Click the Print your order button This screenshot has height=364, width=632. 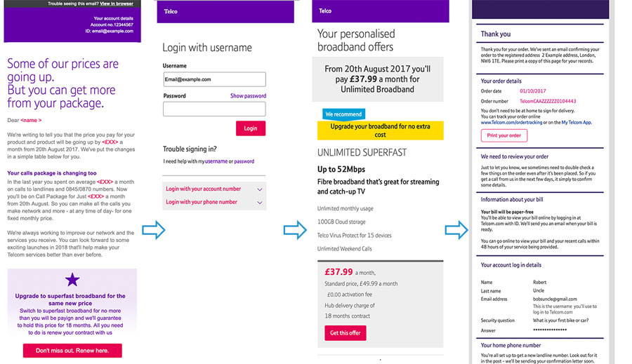coord(503,135)
